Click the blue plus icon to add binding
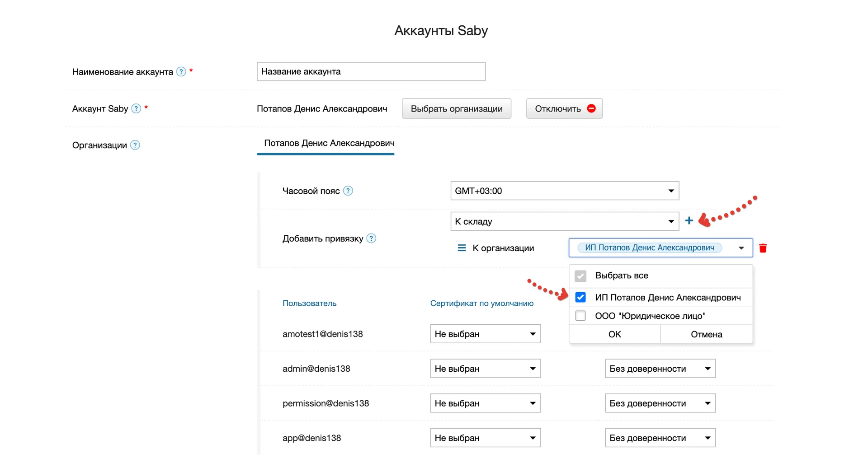The height and width of the screenshot is (472, 868). coord(689,220)
